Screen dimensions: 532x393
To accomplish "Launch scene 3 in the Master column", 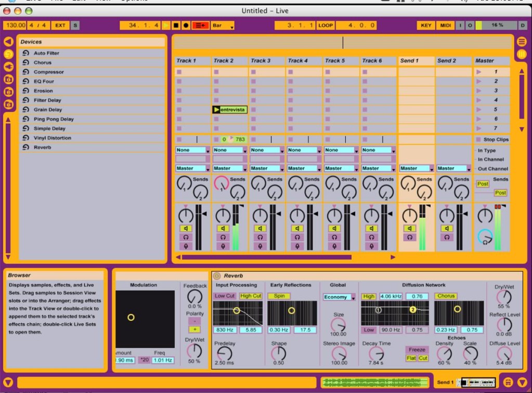I will pyautogui.click(x=479, y=91).
